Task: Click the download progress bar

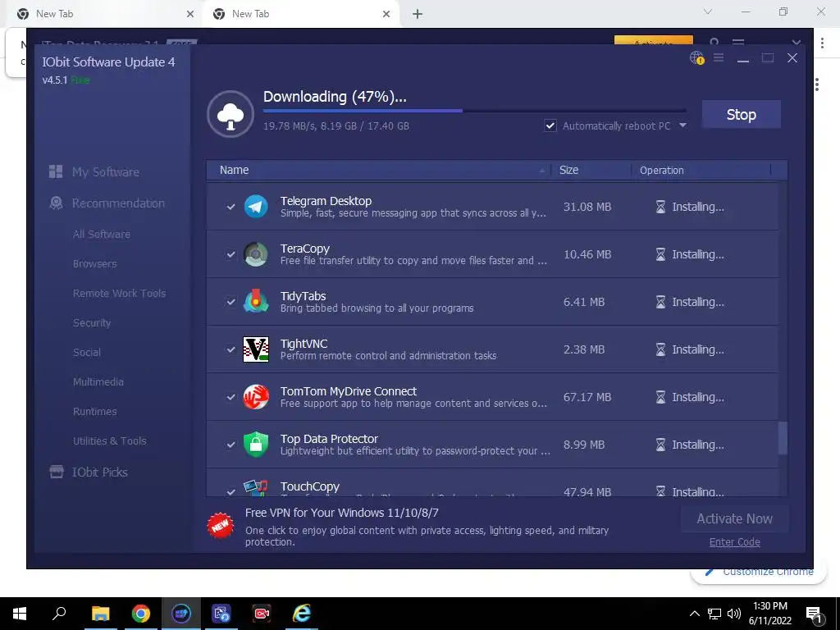Action: (474, 111)
